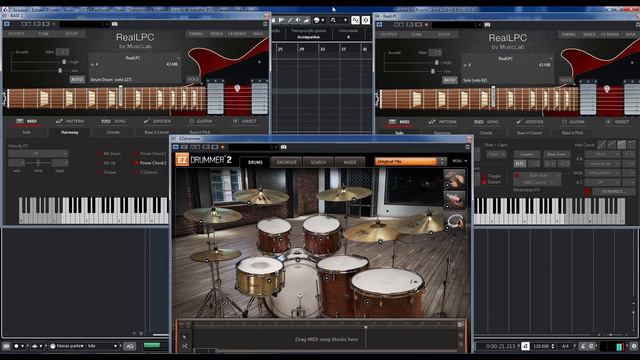The image size is (640, 360).
Task: Open the MENU dropdown in EZdrummer
Action: [459, 161]
